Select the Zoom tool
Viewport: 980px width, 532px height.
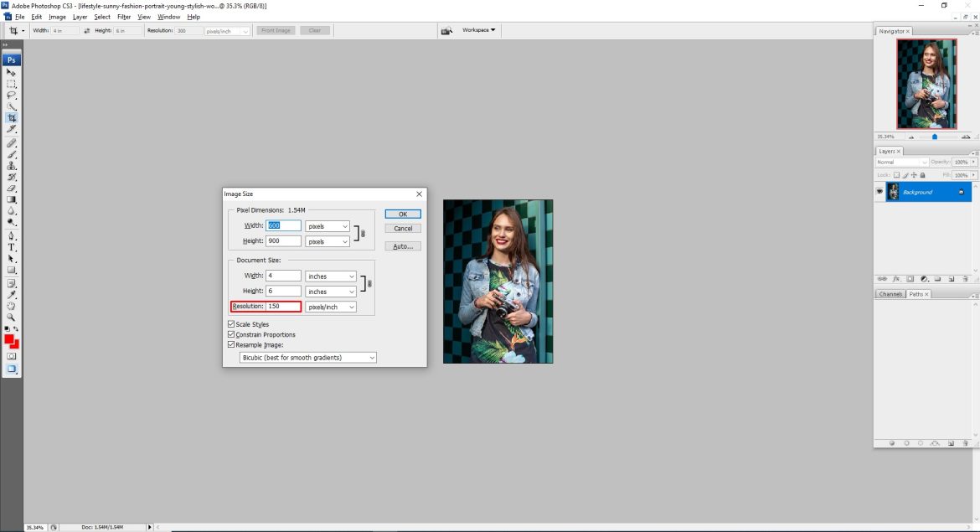[12, 317]
